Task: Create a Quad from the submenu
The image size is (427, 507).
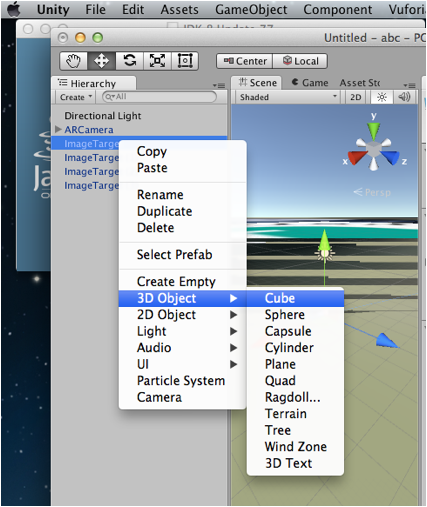Action: [295, 381]
